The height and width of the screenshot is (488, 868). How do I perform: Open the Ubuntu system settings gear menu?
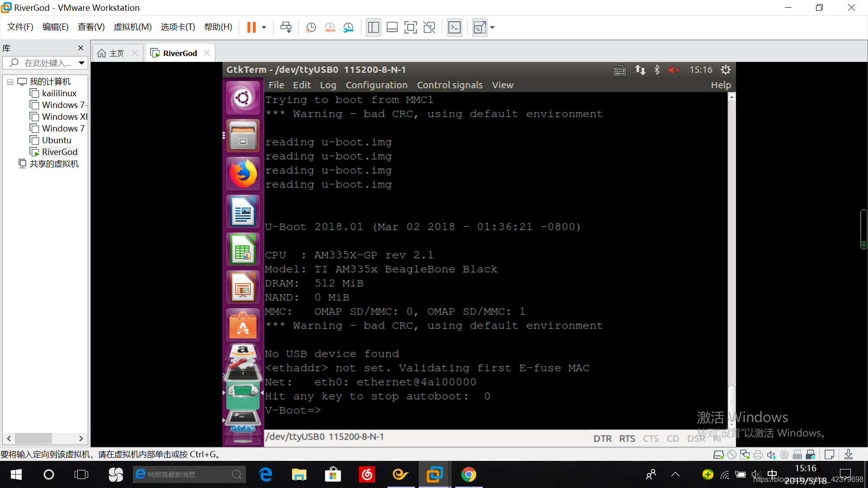tap(726, 70)
